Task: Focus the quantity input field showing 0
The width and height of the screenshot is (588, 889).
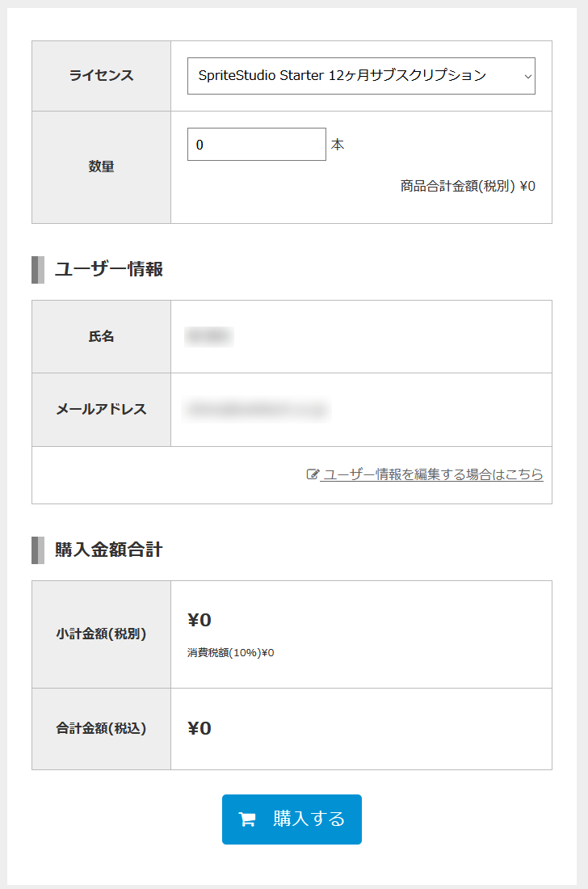Action: 257,145
